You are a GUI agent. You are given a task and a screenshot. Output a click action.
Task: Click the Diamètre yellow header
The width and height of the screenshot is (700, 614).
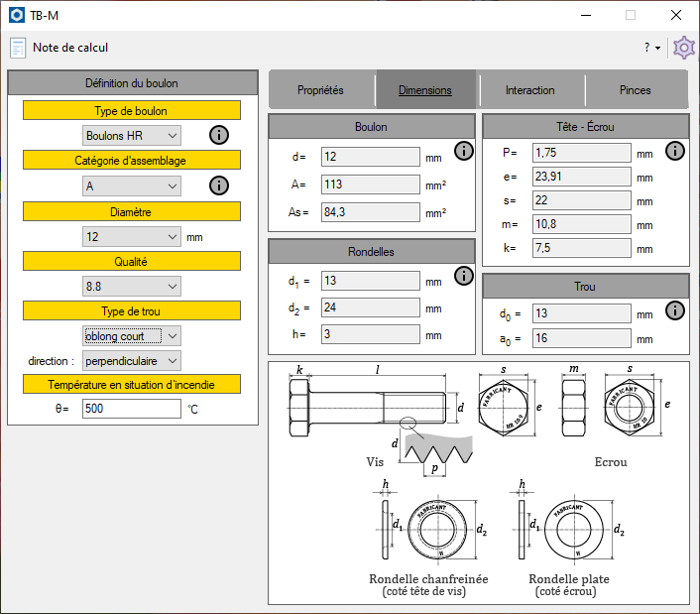pos(132,211)
